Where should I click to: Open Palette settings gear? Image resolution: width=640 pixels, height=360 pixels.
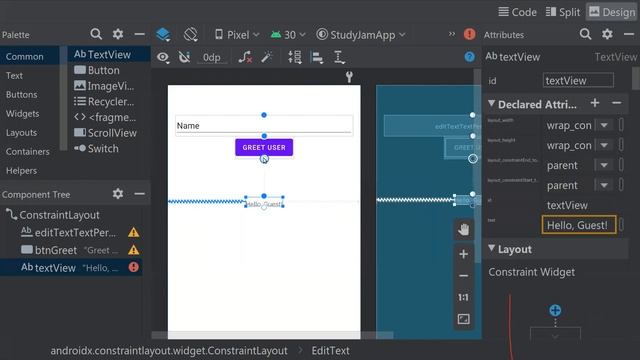[x=118, y=34]
